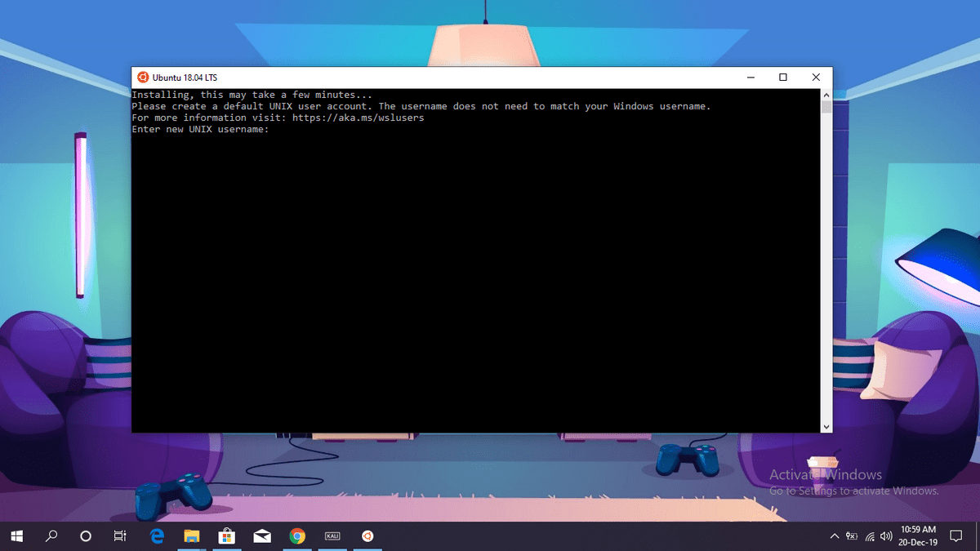The width and height of the screenshot is (980, 551).
Task: Click the 'Please create a default UNIX' line
Action: point(421,107)
